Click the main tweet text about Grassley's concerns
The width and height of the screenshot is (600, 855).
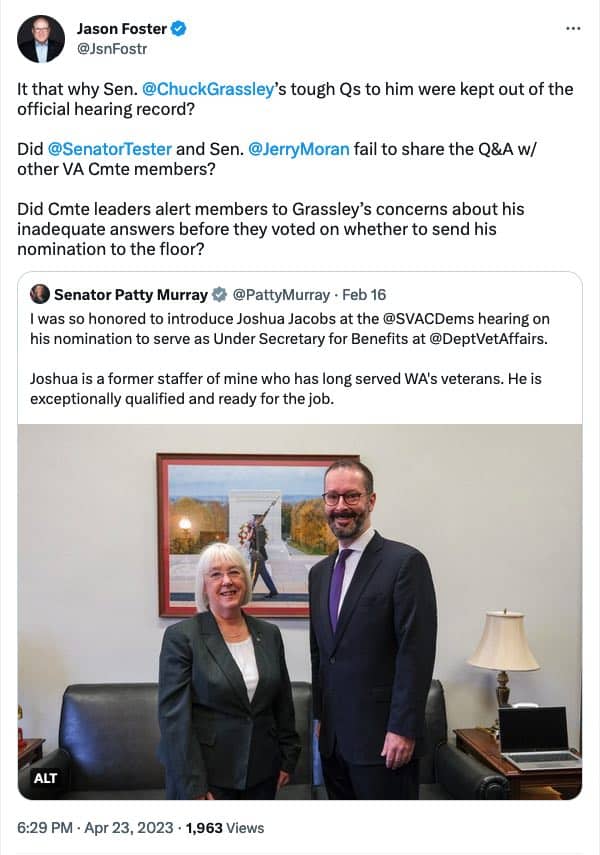click(x=270, y=229)
